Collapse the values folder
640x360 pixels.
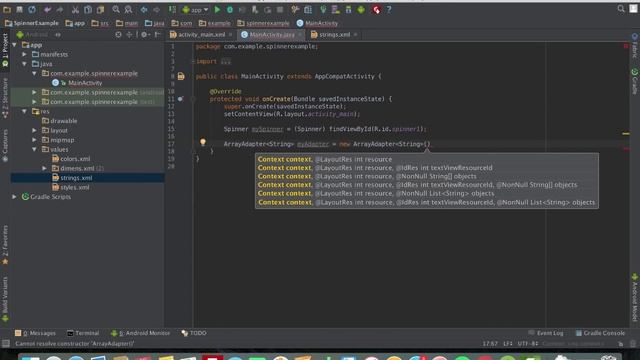(34, 149)
